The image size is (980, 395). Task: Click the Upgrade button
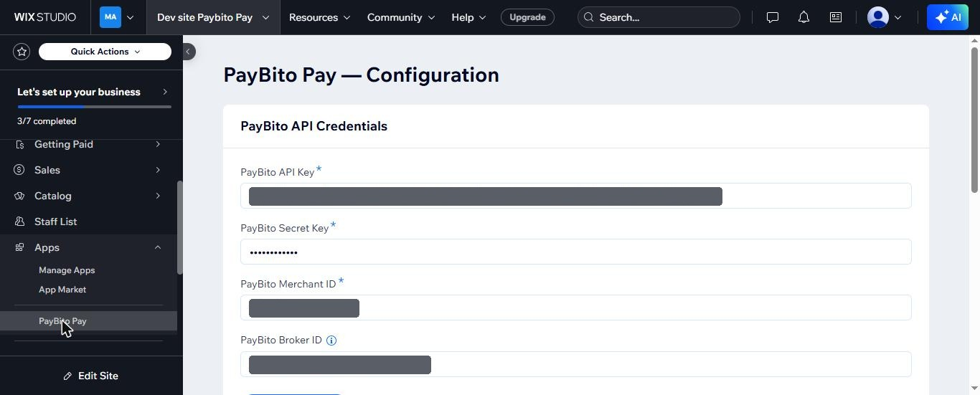(527, 17)
